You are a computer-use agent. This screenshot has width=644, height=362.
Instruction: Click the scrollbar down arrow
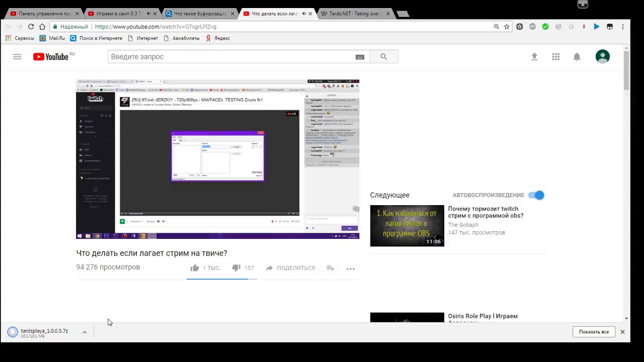point(626,318)
